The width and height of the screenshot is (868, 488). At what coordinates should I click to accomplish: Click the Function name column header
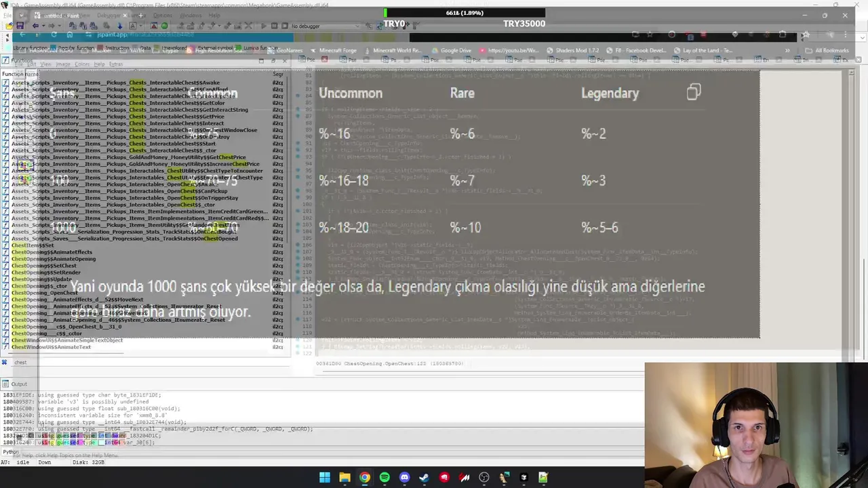click(x=19, y=73)
